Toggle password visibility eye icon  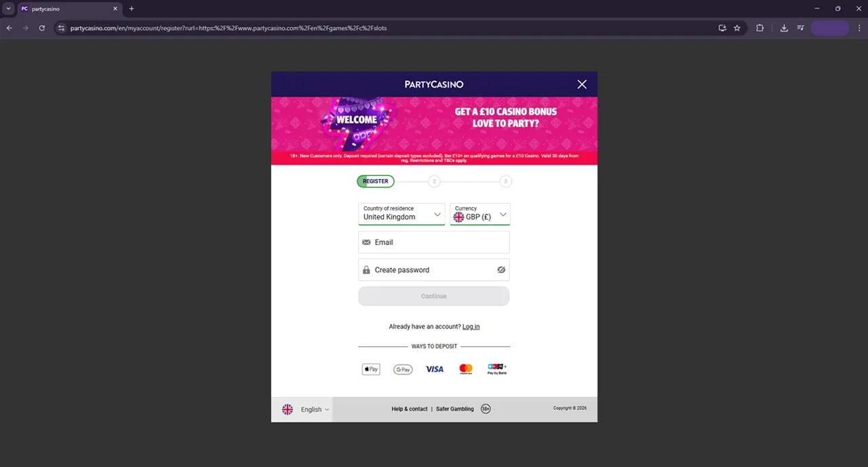501,269
